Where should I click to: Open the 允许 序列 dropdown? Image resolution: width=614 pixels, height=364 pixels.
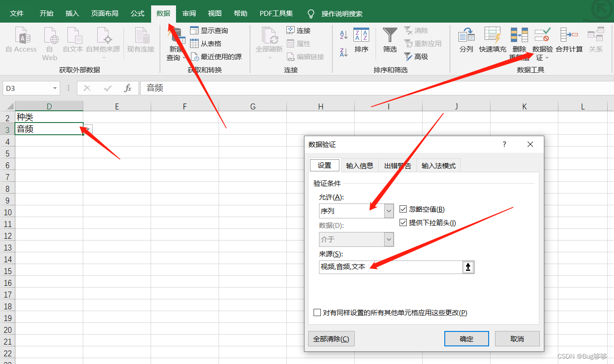pyautogui.click(x=389, y=211)
